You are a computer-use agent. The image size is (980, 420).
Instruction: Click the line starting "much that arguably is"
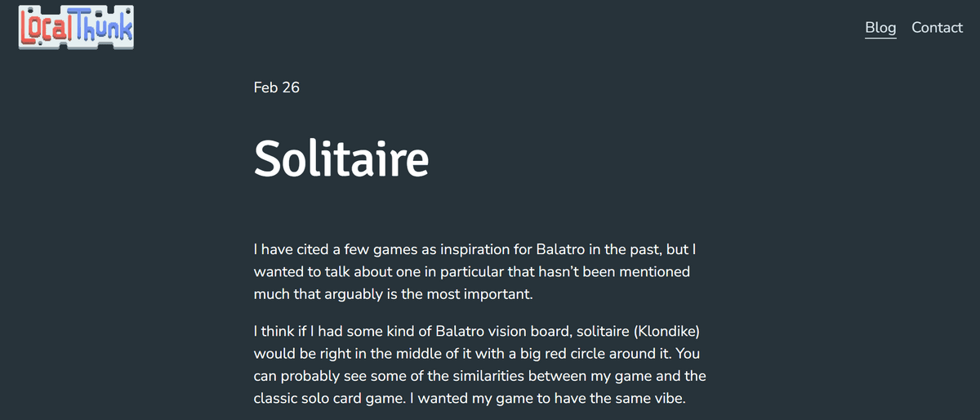click(393, 294)
